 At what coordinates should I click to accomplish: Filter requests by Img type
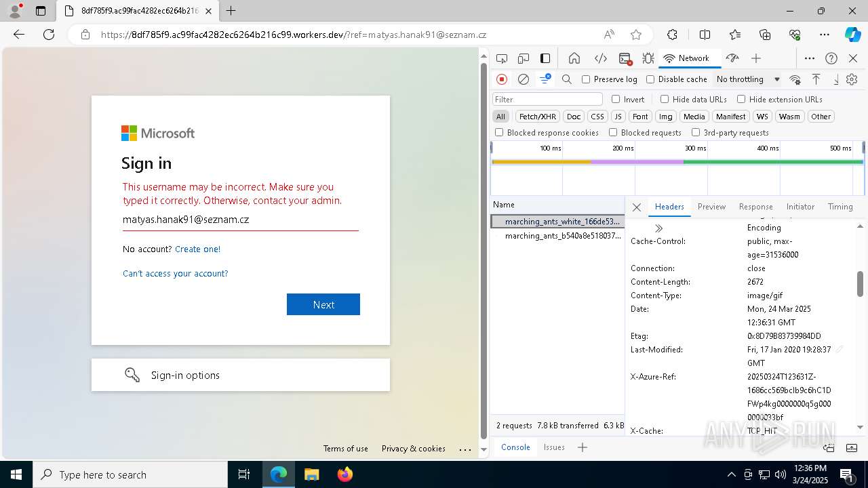[666, 117]
